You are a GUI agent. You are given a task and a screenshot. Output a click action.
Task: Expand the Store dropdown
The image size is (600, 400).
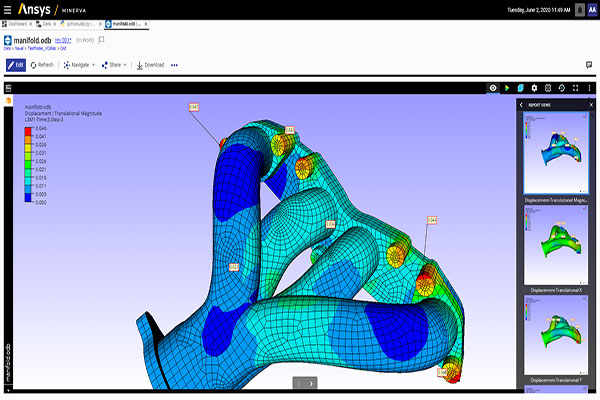[x=115, y=65]
